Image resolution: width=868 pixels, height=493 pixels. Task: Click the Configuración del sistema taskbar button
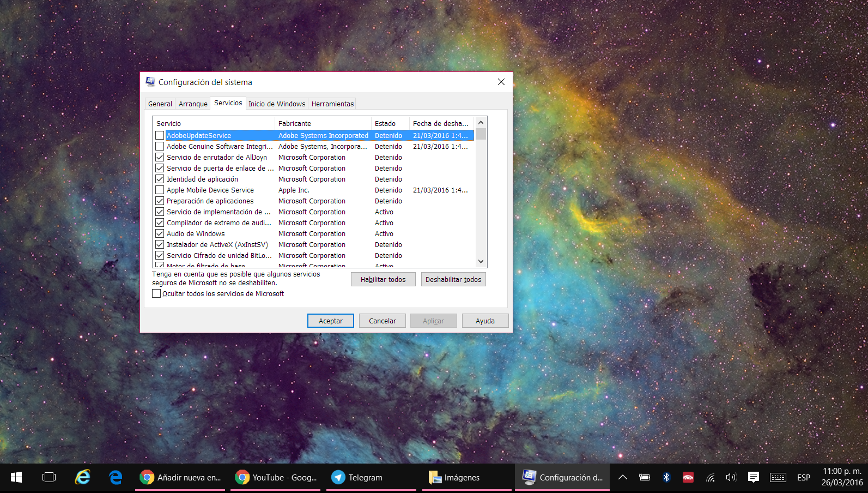(x=562, y=477)
